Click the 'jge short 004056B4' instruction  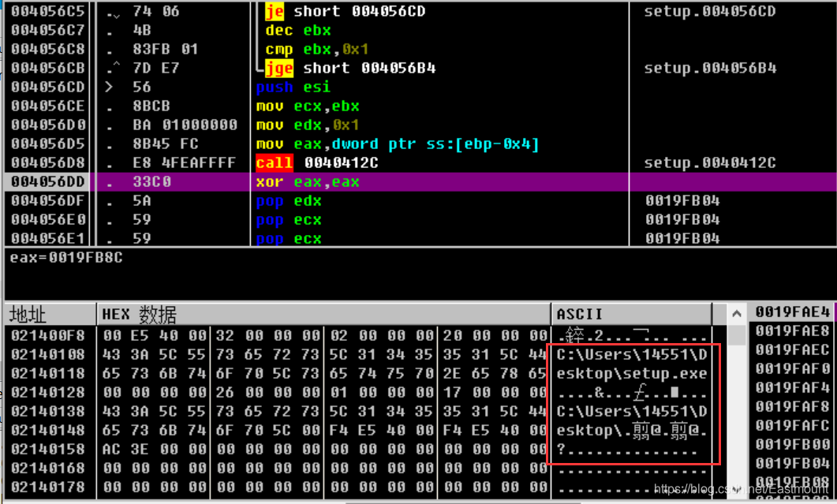coord(350,69)
